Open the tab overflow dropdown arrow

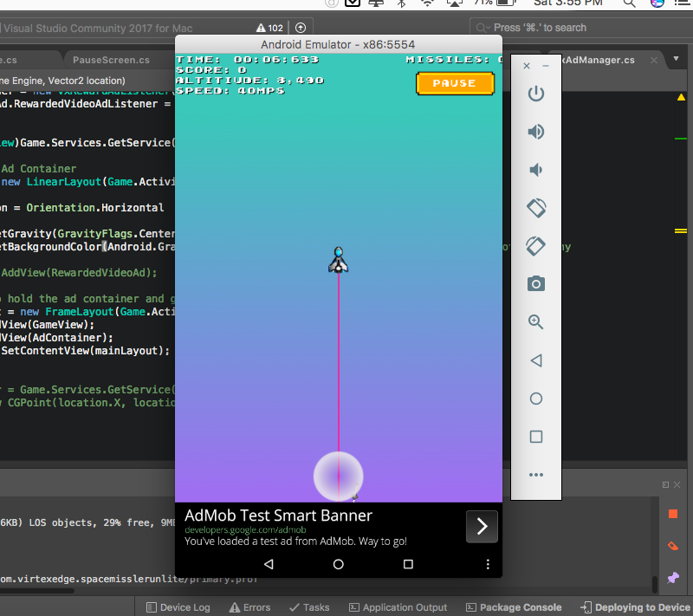(676, 60)
